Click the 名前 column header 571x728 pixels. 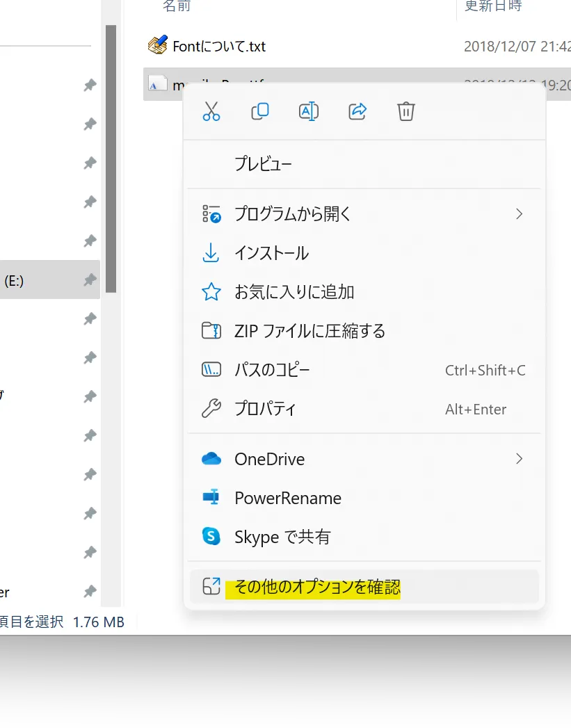point(177,6)
